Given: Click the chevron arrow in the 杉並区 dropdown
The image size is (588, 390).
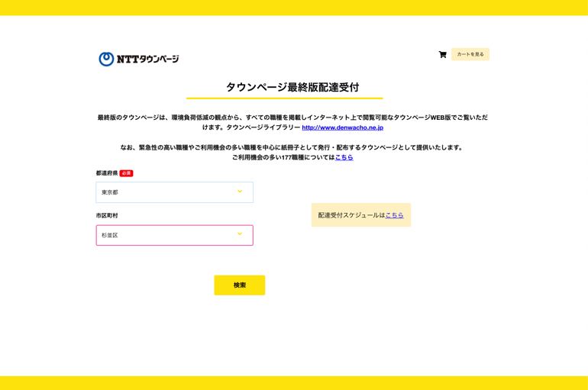Looking at the screenshot, I should pyautogui.click(x=240, y=234).
